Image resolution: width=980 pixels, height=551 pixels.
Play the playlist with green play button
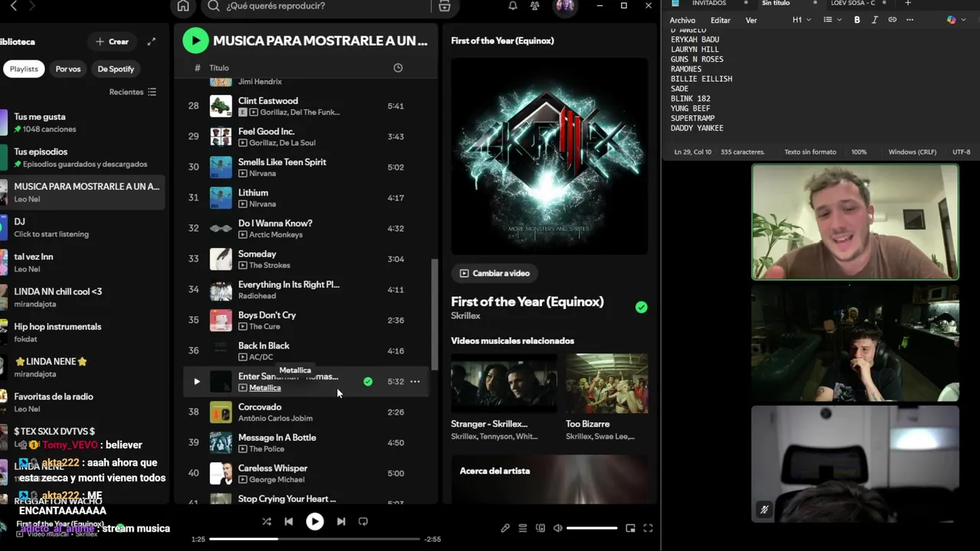coord(195,41)
